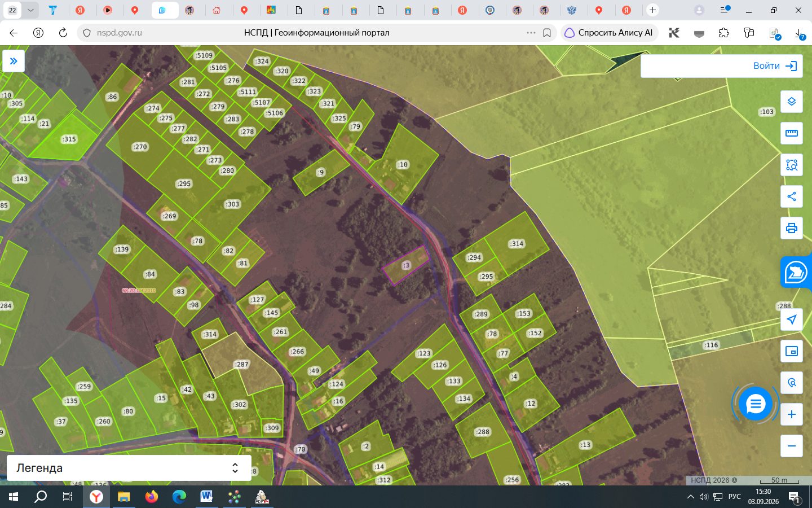Zoom out on the map

pyautogui.click(x=792, y=446)
